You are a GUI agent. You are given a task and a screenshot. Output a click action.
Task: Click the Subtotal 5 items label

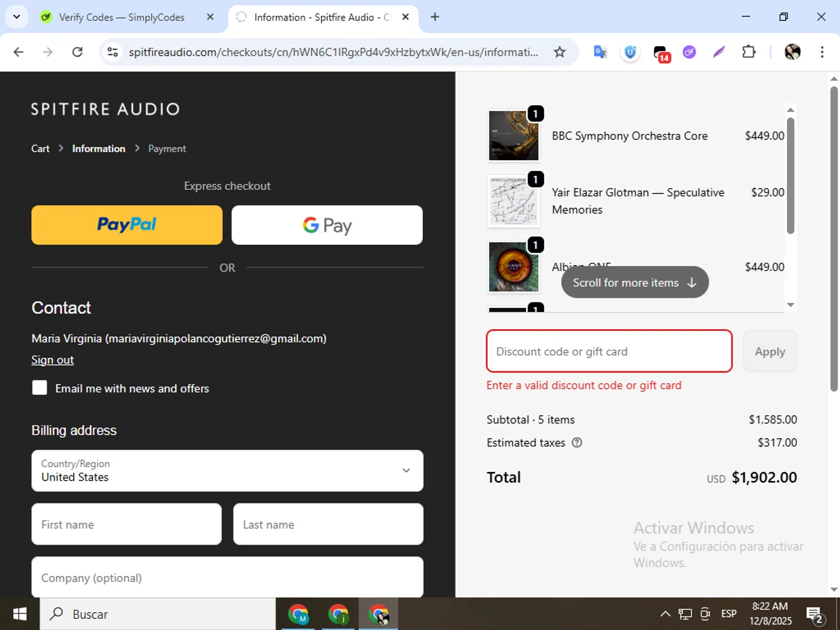[x=530, y=419]
